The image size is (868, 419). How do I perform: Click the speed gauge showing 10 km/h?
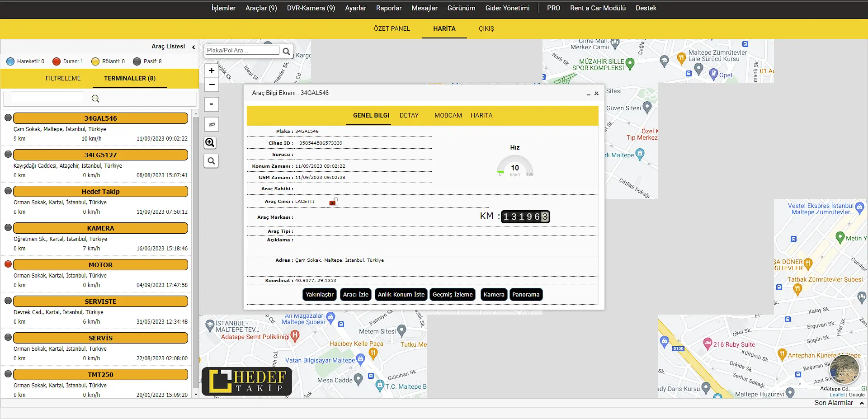tap(515, 167)
